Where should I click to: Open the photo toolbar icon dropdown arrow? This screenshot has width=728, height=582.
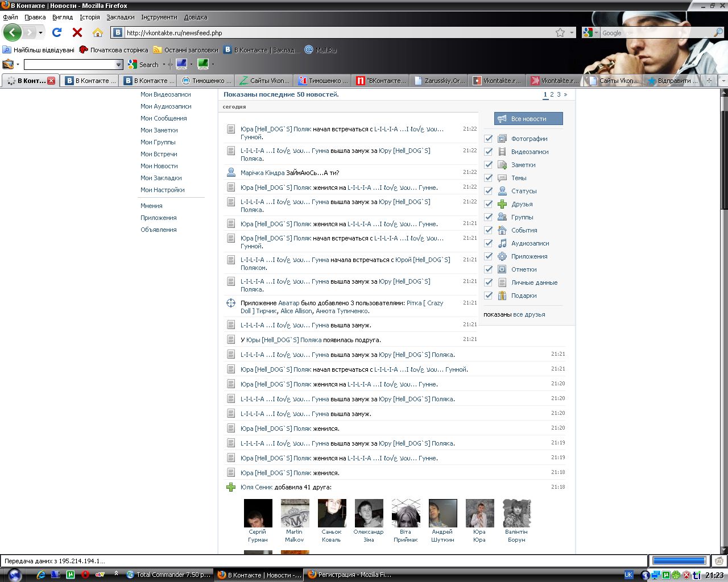point(18,64)
